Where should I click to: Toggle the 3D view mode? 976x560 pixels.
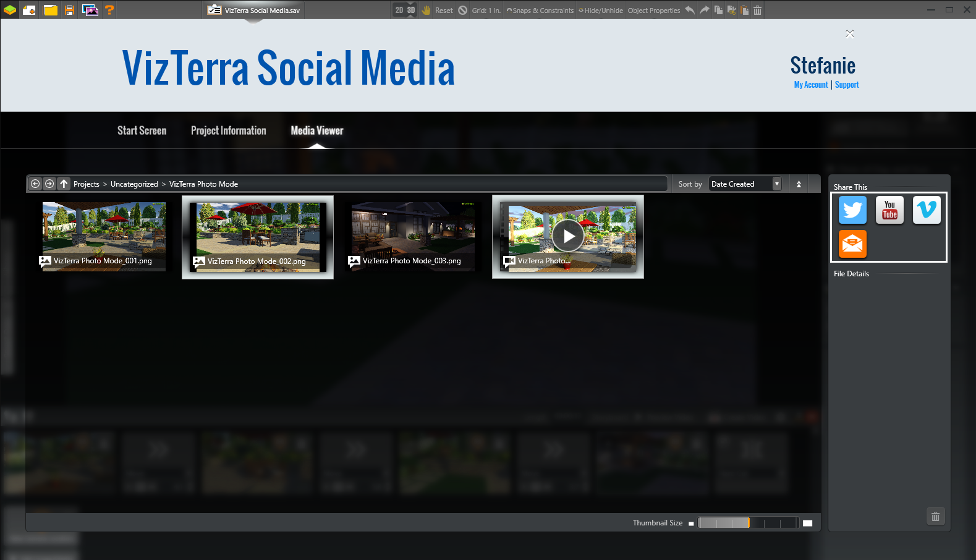[411, 10]
